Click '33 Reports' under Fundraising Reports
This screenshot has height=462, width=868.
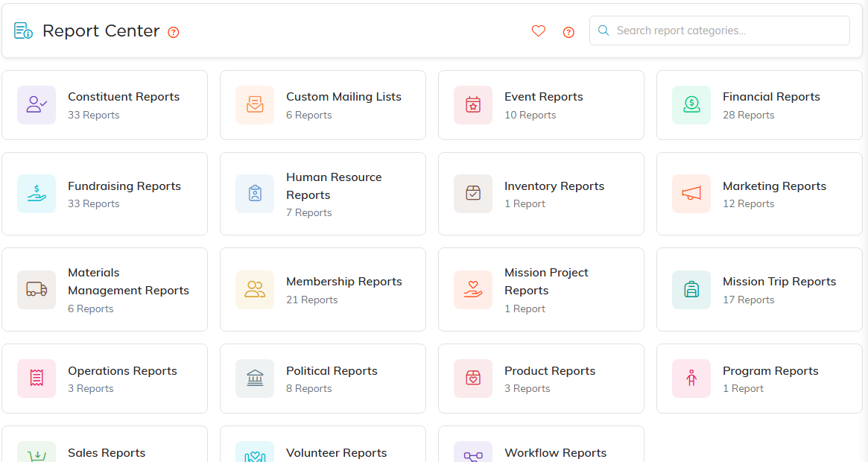pyautogui.click(x=94, y=204)
